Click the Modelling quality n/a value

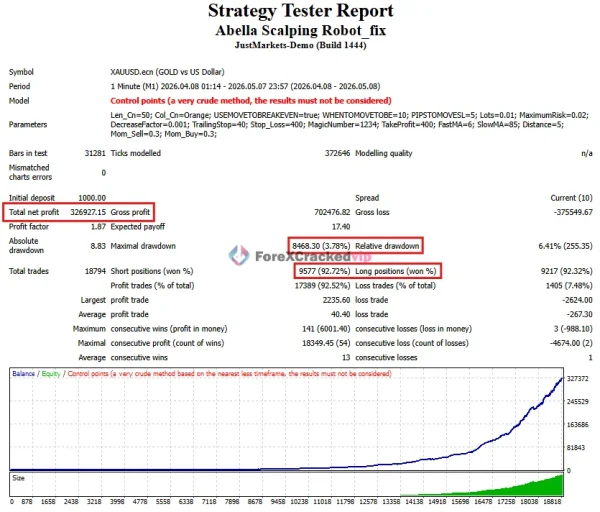pos(587,153)
